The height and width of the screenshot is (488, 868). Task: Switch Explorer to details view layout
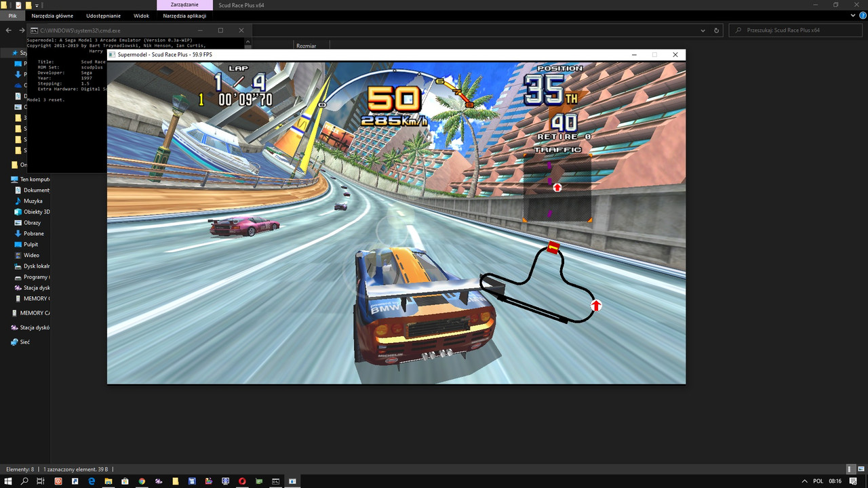point(850,469)
